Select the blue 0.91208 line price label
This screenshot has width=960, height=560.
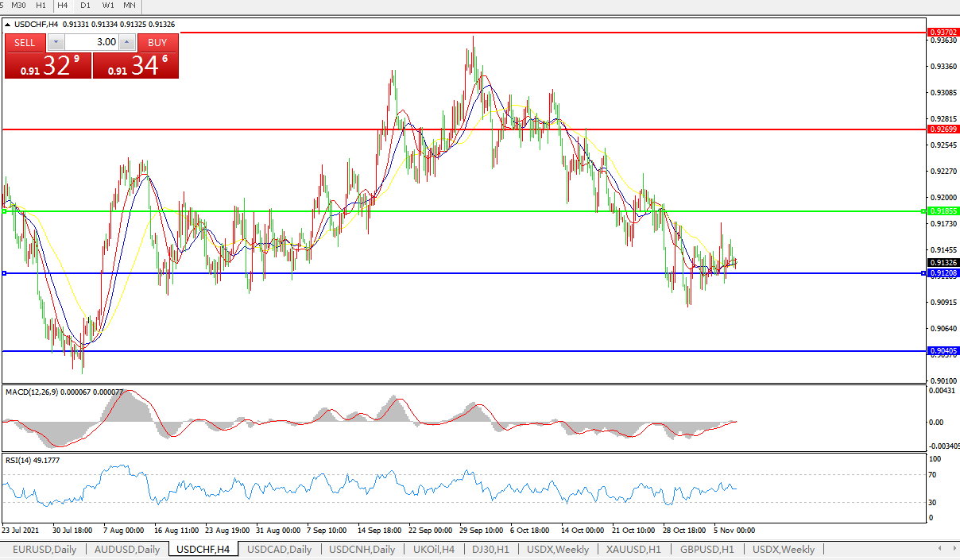(943, 273)
